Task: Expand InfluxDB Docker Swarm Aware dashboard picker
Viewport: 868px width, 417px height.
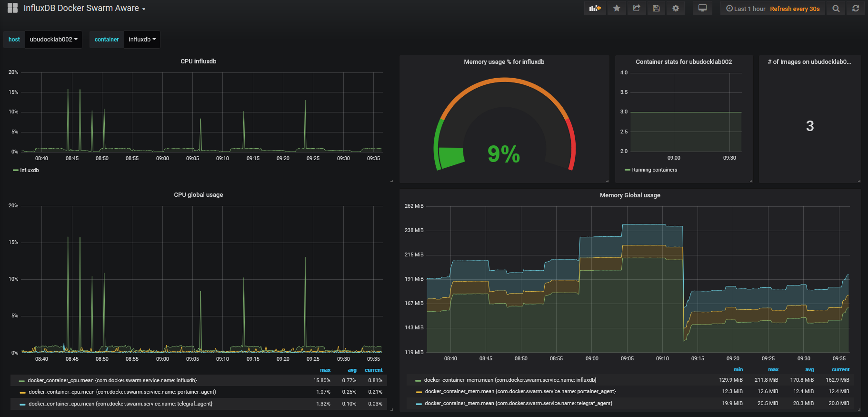Action: coord(85,8)
